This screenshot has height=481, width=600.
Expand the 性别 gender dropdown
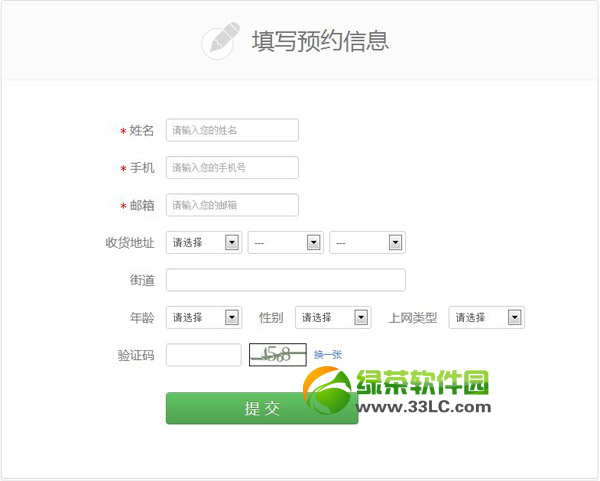click(x=334, y=317)
